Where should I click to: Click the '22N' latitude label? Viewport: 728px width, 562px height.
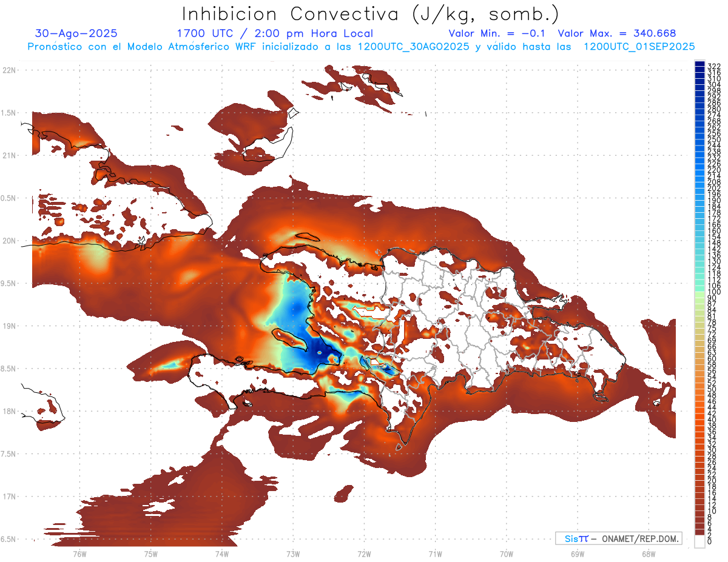[8, 70]
